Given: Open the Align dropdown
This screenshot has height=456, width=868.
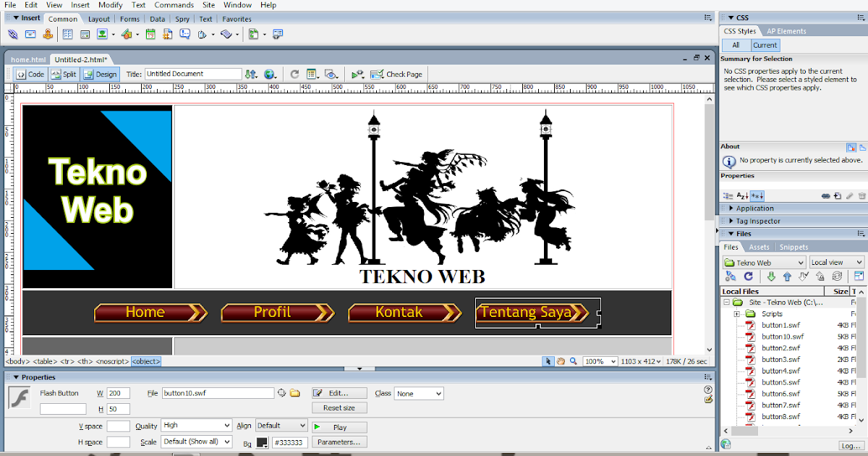Looking at the screenshot, I should point(281,425).
